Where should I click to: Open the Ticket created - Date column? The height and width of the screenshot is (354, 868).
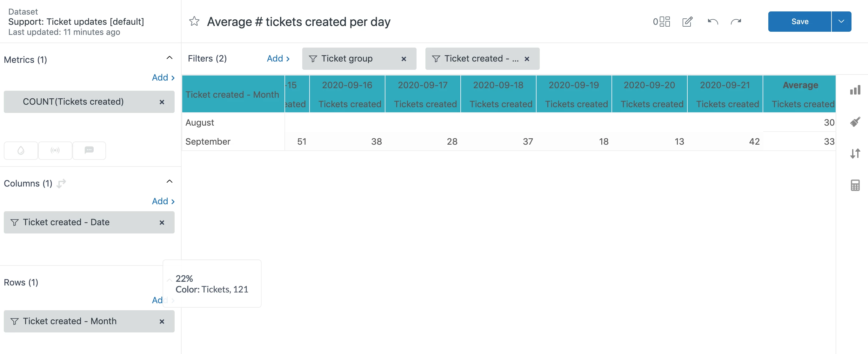point(66,222)
